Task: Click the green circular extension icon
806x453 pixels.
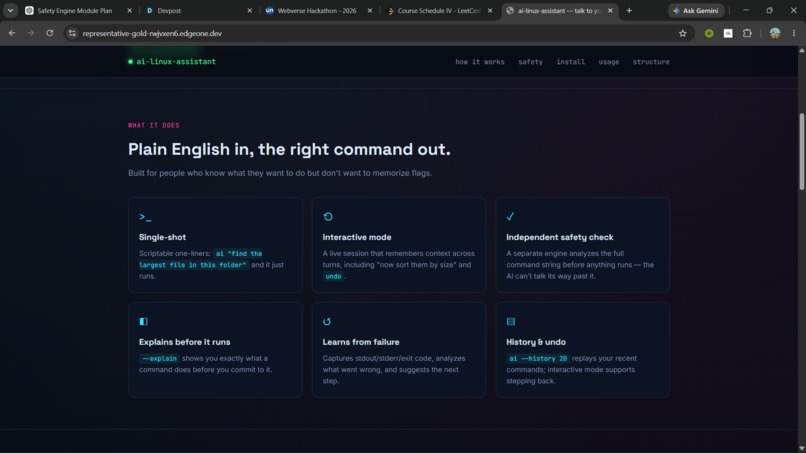Action: pos(709,33)
